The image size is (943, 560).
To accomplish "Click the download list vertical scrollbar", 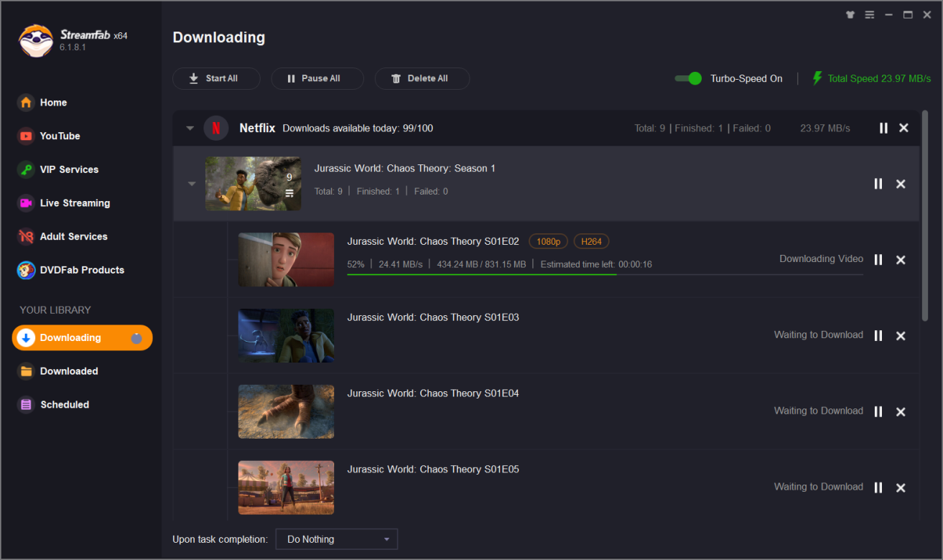I will pos(924,215).
